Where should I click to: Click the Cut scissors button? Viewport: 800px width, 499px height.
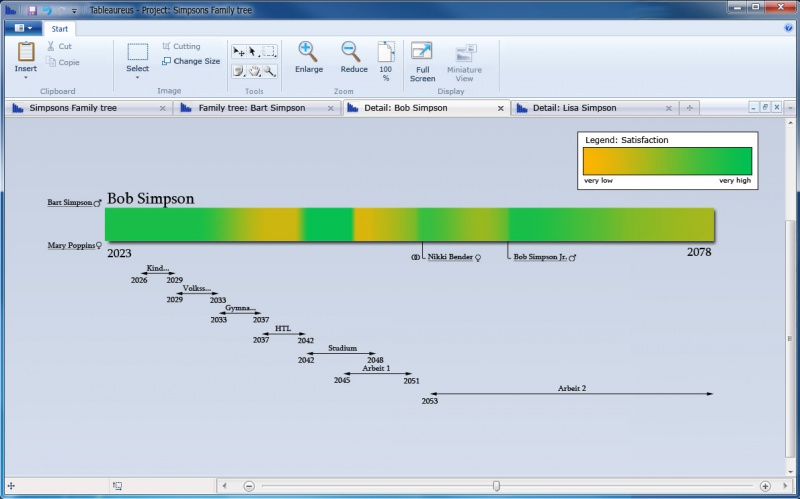pyautogui.click(x=59, y=46)
